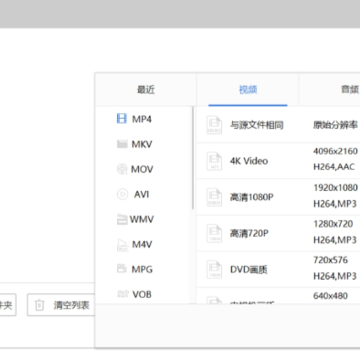This screenshot has width=360, height=360.
Task: Select the VOB format icon
Action: point(122,294)
